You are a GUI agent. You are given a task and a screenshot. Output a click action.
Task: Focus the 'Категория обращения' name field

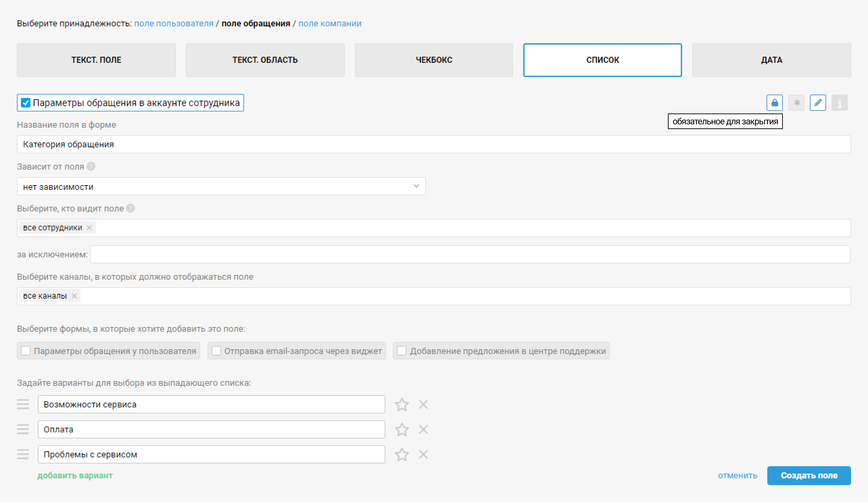pos(434,144)
